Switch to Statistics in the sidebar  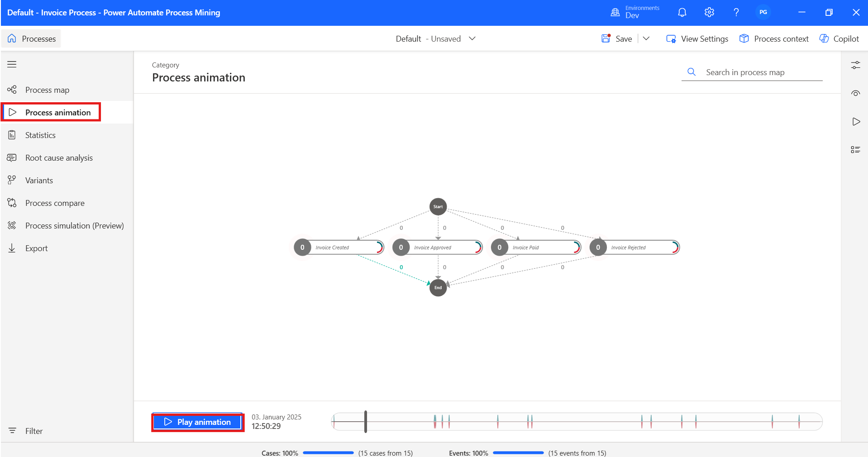pyautogui.click(x=40, y=135)
